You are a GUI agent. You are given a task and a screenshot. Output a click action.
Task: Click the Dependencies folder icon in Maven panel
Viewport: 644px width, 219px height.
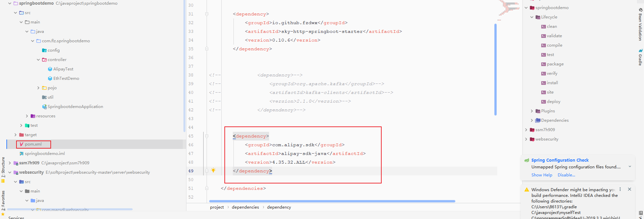pos(538,120)
